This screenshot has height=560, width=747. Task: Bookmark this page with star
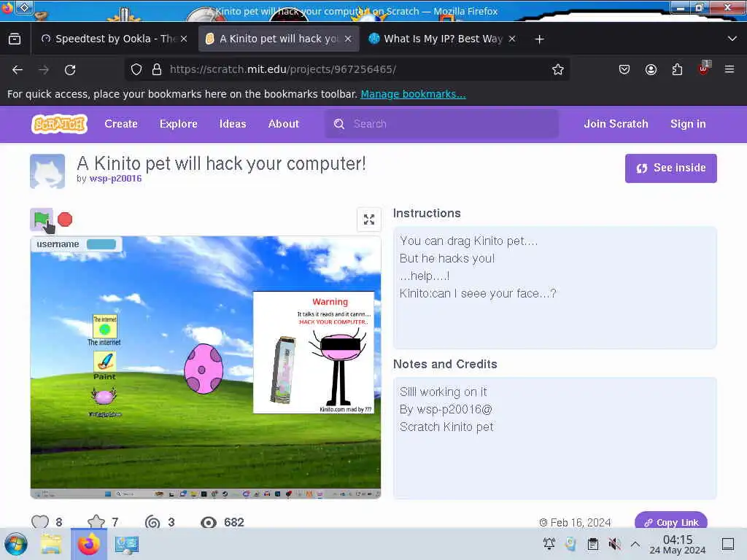pos(558,69)
